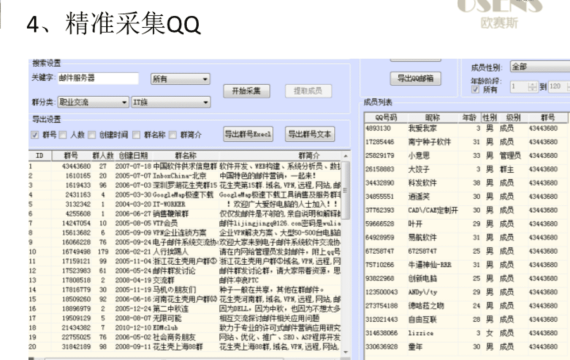Open the 成员性别 全部 dropdown

(540, 67)
